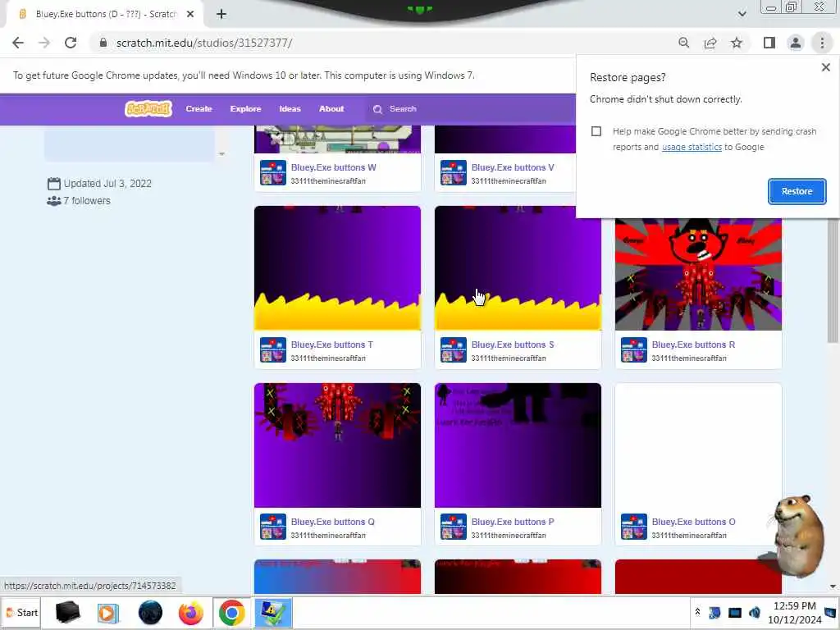Image resolution: width=840 pixels, height=630 pixels.
Task: Open Bluey.Exe buttons P project title
Action: pos(513,522)
